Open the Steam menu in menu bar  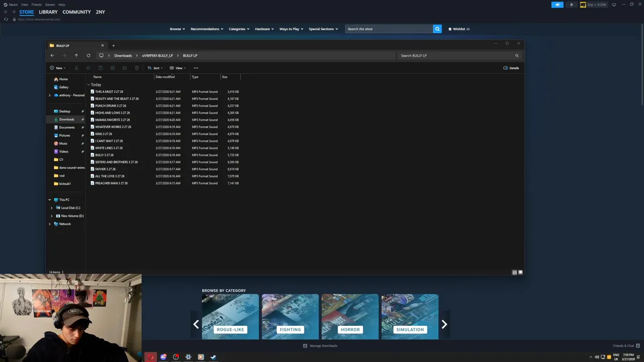13,5
